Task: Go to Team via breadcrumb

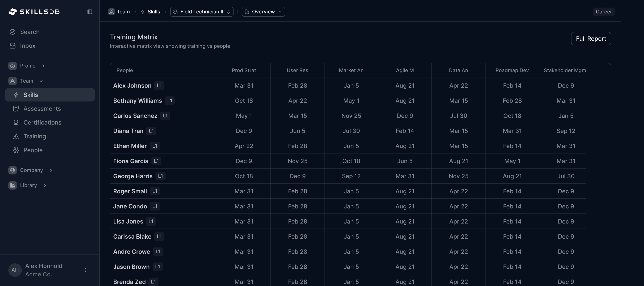Action: [x=123, y=12]
